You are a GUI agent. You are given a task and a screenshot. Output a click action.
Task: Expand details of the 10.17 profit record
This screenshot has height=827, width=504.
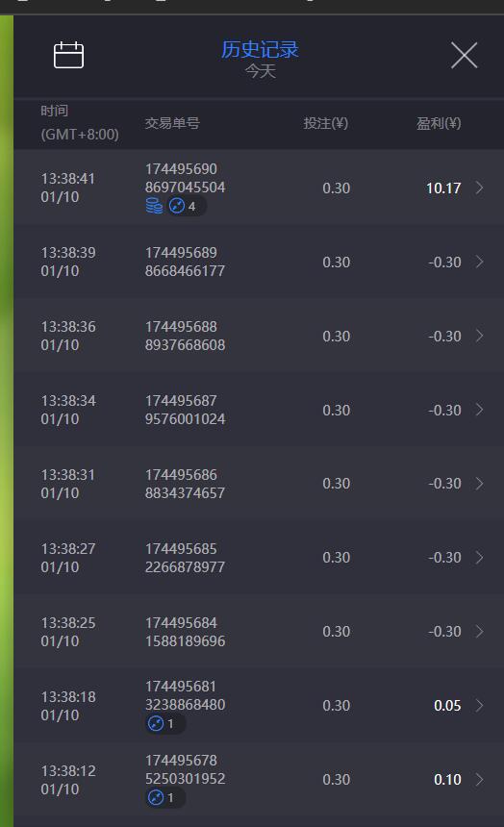click(x=479, y=188)
